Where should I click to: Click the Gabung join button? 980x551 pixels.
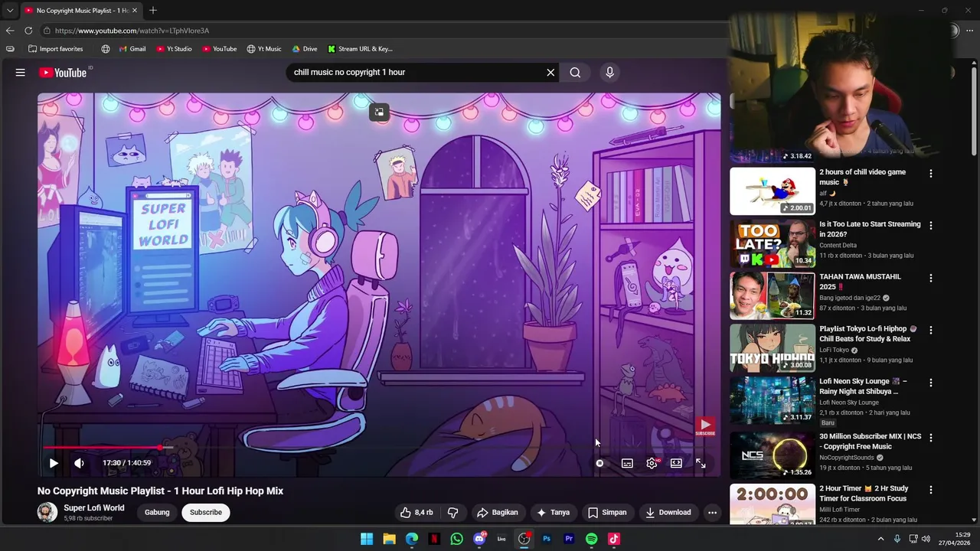(157, 513)
